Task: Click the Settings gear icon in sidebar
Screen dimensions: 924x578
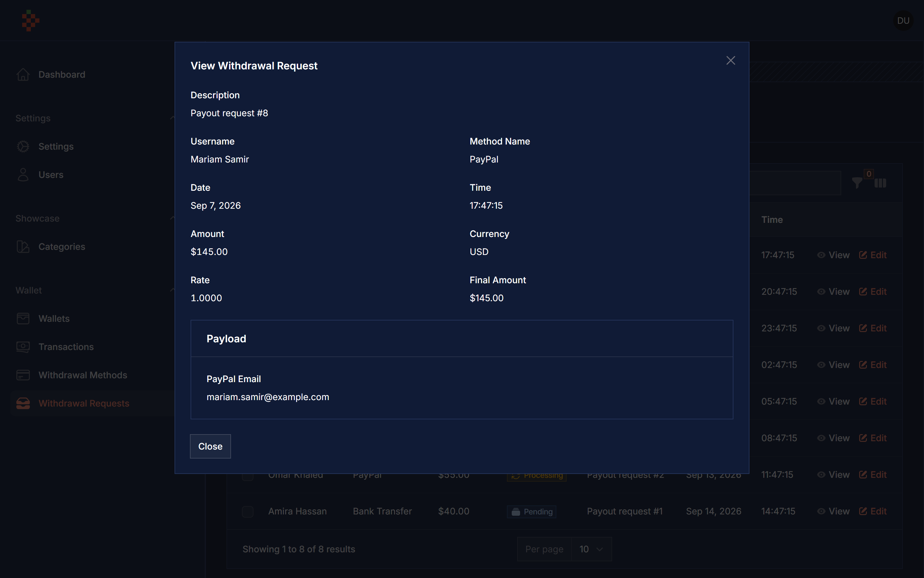Action: tap(23, 146)
